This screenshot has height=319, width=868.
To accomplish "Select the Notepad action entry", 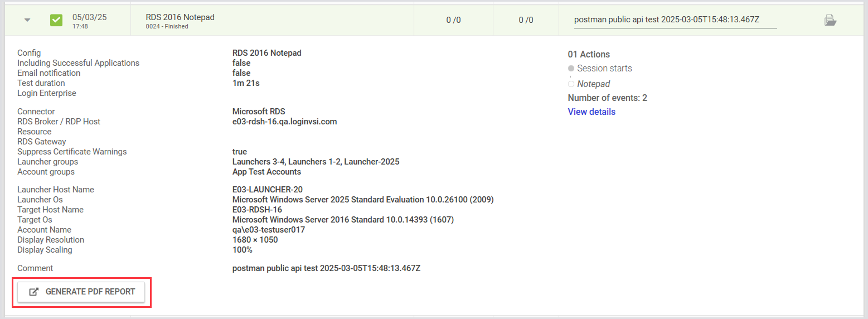I will (594, 84).
